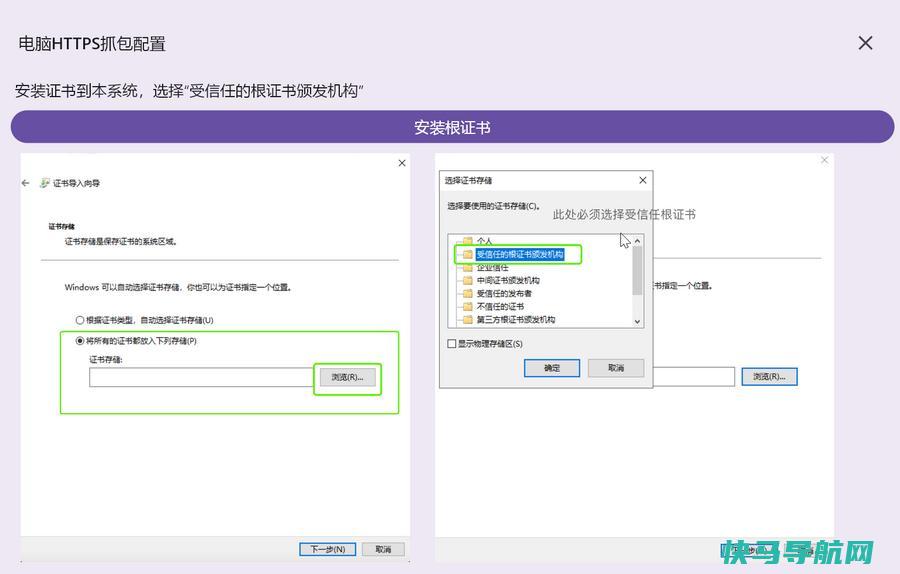Click the certificate store list scrollbar thumb
900x574 pixels.
click(x=637, y=271)
